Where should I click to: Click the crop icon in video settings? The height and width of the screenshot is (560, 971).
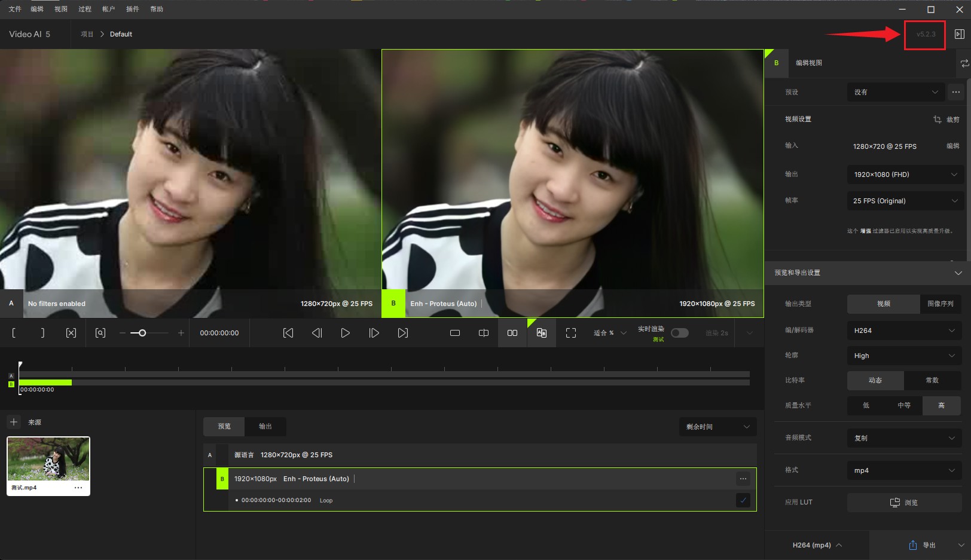click(x=938, y=120)
